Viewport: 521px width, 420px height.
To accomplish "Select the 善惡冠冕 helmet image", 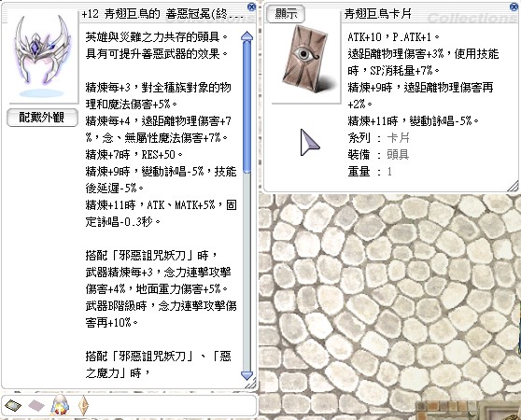I will (41, 56).
